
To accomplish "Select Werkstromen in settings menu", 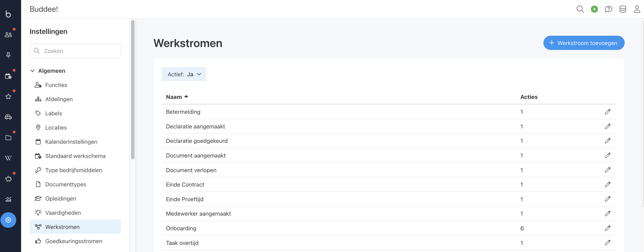I will pyautogui.click(x=75, y=227).
